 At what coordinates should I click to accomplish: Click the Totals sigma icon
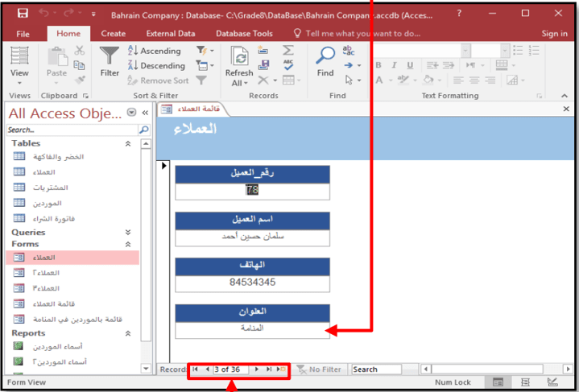click(288, 50)
